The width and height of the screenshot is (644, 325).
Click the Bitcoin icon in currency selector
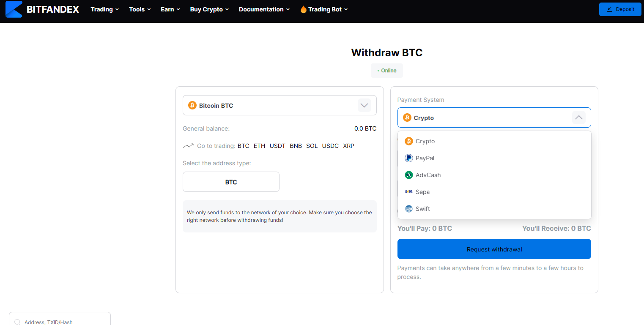click(x=192, y=105)
